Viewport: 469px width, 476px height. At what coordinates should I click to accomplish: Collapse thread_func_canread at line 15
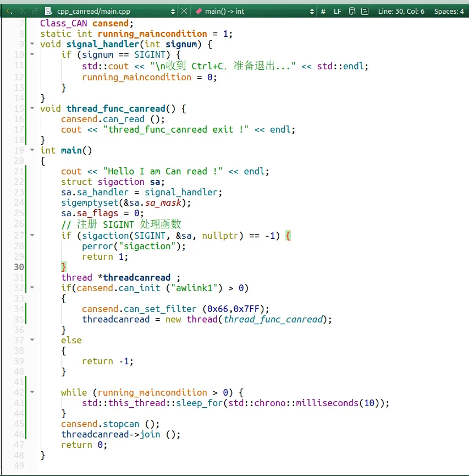point(32,108)
